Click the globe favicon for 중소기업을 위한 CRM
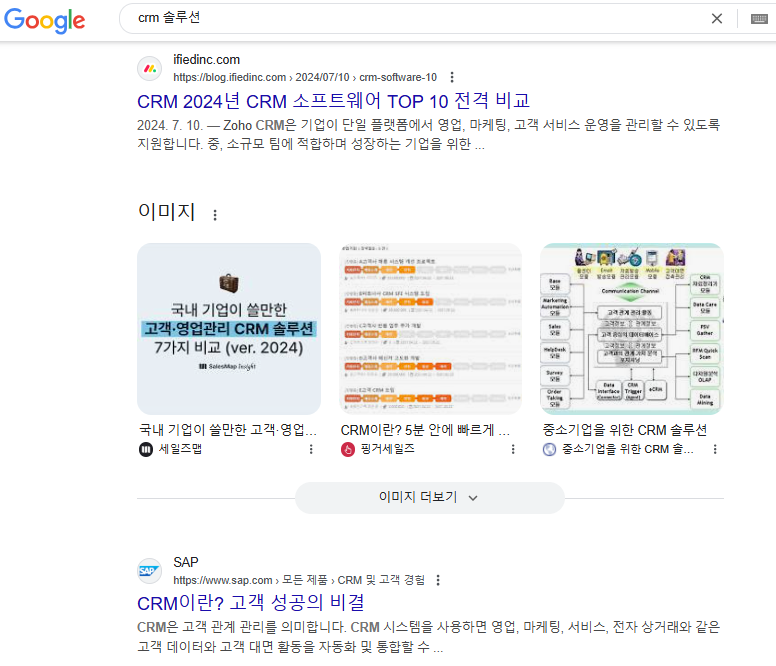Viewport: 776px width, 666px height. click(549, 449)
